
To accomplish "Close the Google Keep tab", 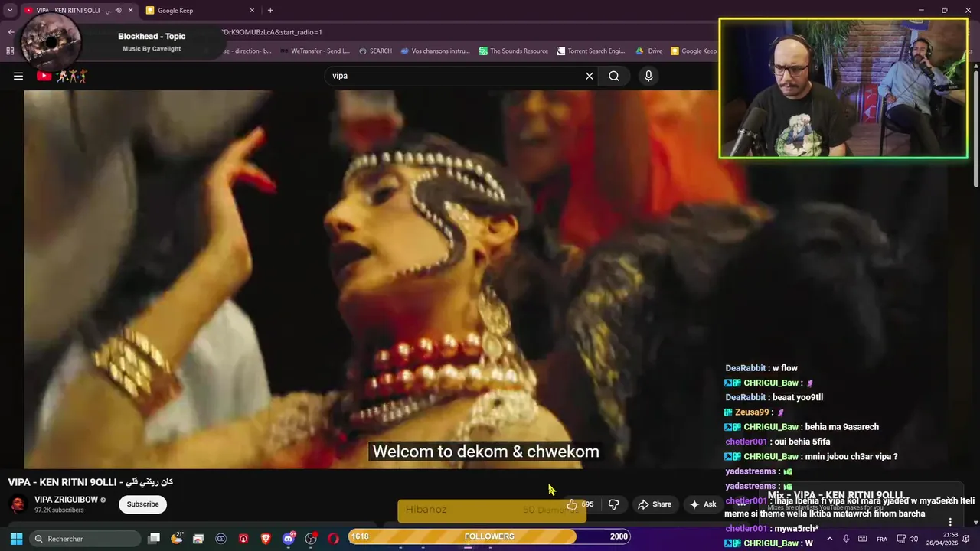I will (x=252, y=11).
